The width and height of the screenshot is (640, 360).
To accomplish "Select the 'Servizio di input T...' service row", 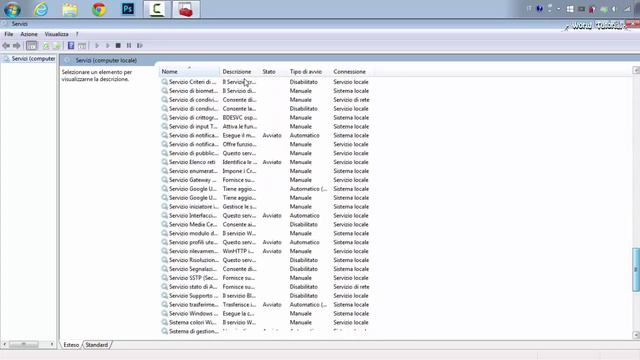I will 265,127.
